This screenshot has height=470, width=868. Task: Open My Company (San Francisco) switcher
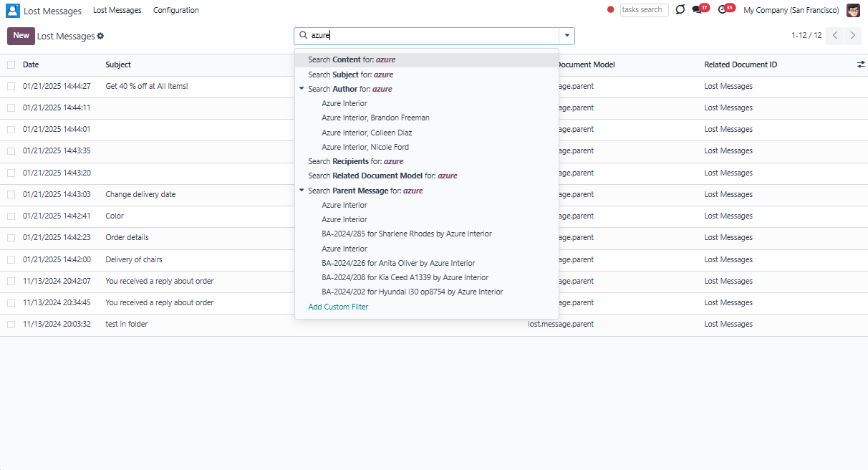[x=791, y=10]
